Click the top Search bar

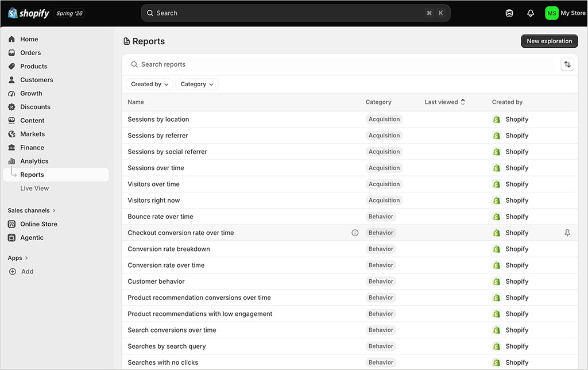tap(296, 13)
